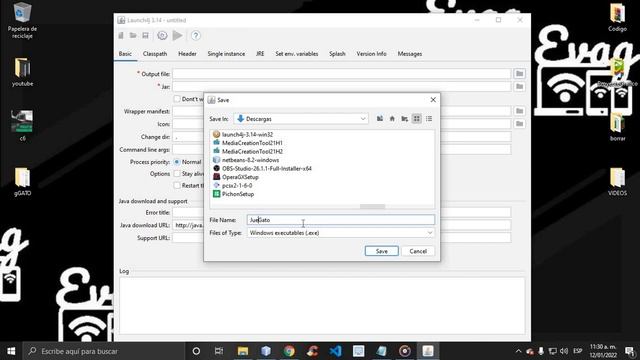Toggle the "Don't w..." checkbox under Jar field
Screen dimensions: 640x360
tap(177, 99)
